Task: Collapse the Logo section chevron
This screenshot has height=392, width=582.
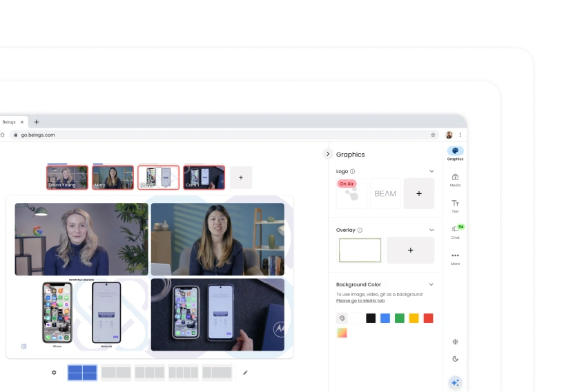Action: coord(431,171)
